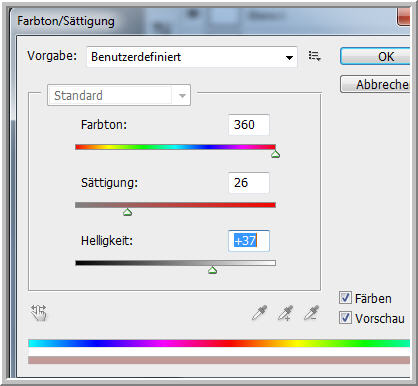Confirm with the OK button
Screen dimensions: 418x386
[375, 56]
